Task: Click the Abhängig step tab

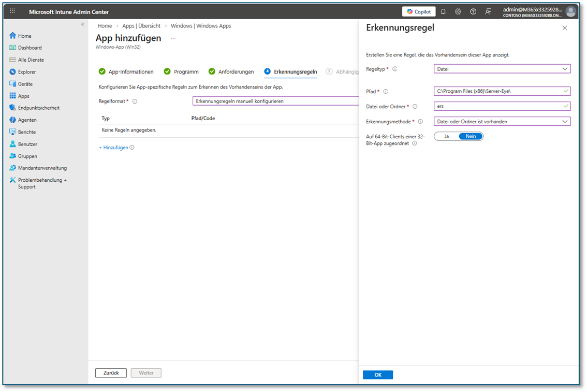Action: click(342, 71)
